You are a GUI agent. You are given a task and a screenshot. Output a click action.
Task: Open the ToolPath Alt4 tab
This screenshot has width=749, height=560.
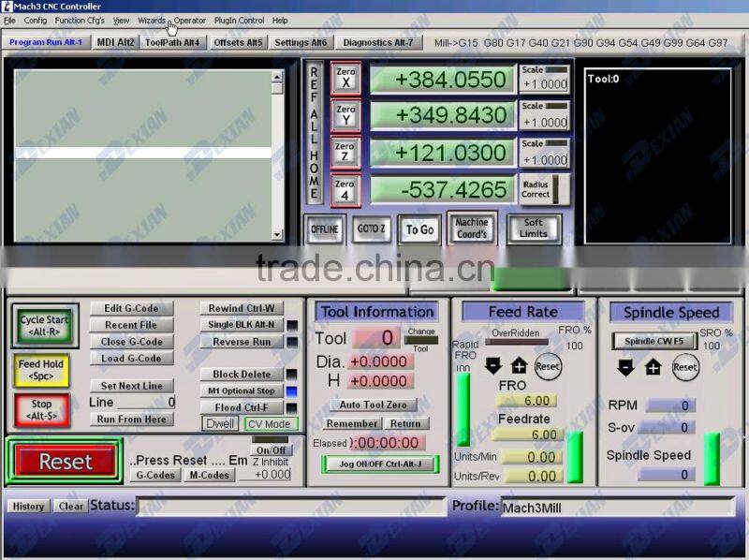(x=172, y=42)
